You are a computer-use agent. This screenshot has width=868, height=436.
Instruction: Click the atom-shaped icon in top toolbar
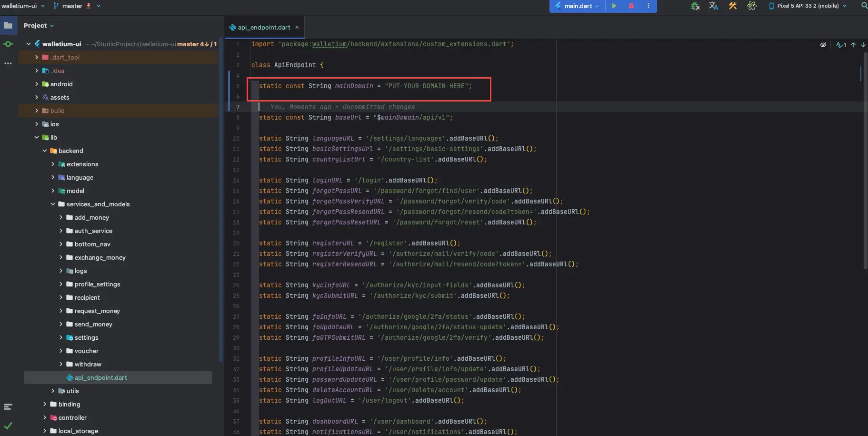752,6
